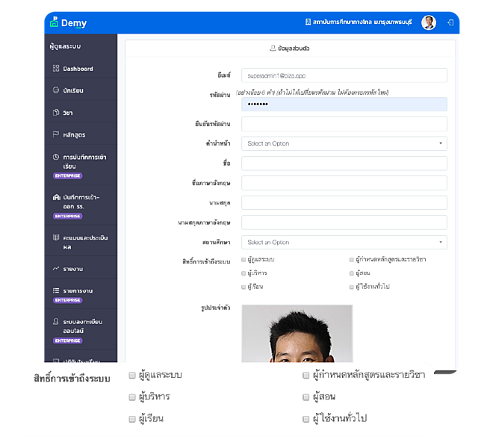Click the อีเมล์ email input field
The height and width of the screenshot is (448, 478).
(344, 75)
